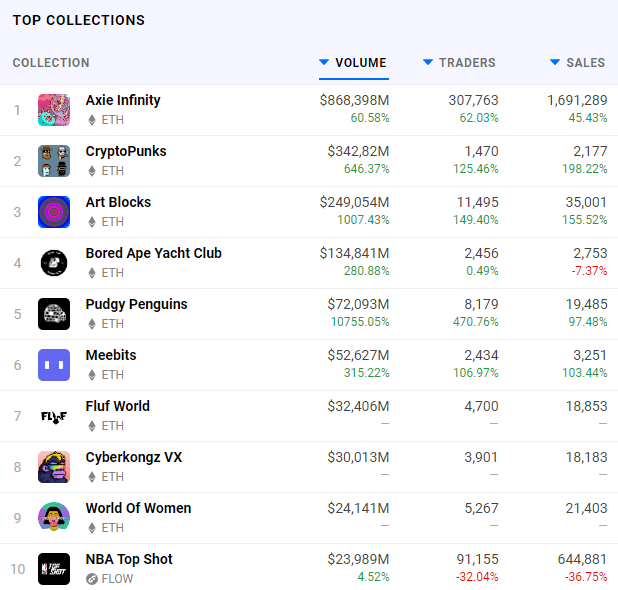Open the World Of Women avatar icon

coord(54,518)
